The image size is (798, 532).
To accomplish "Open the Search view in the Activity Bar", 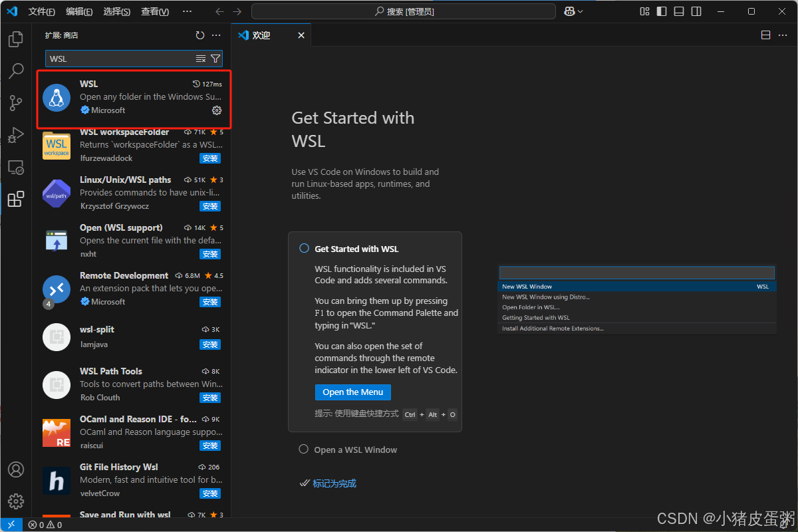I will (x=15, y=71).
